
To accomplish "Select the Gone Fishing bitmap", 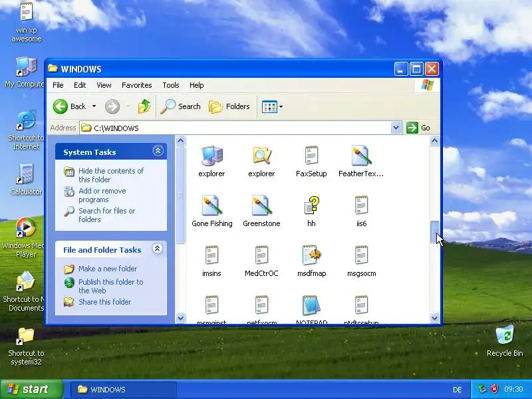I will tap(212, 211).
